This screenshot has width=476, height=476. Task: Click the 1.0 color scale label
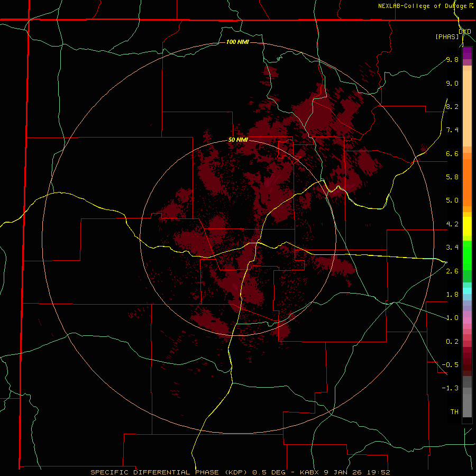[x=452, y=318]
